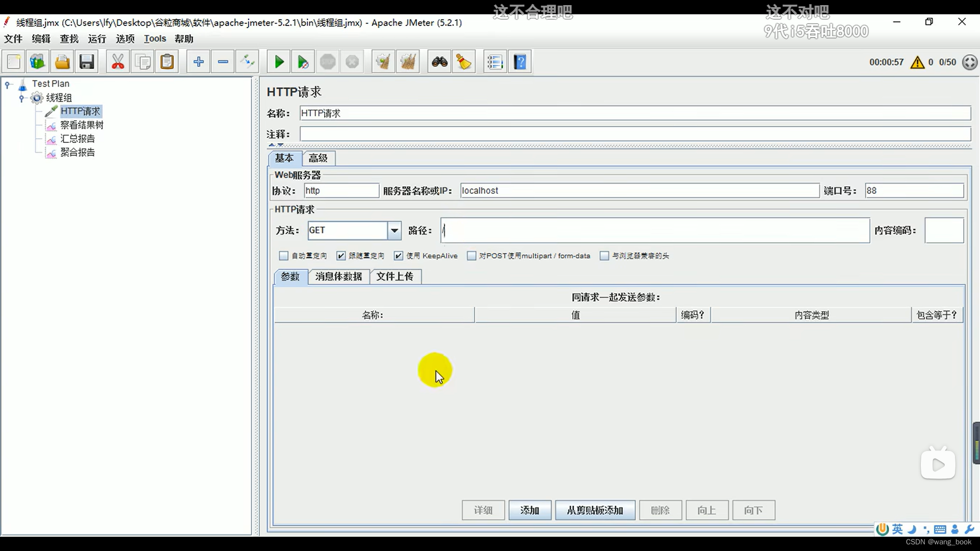
Task: Select the 基本 tab
Action: tap(284, 158)
